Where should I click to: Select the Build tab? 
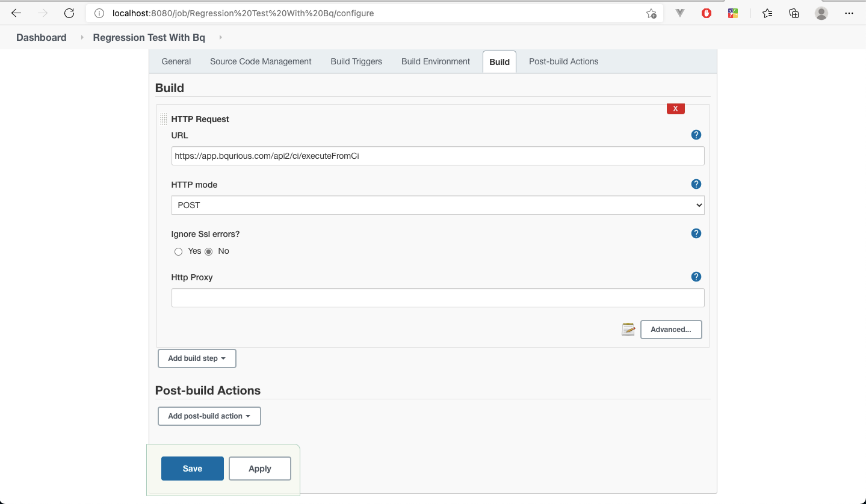[499, 61]
